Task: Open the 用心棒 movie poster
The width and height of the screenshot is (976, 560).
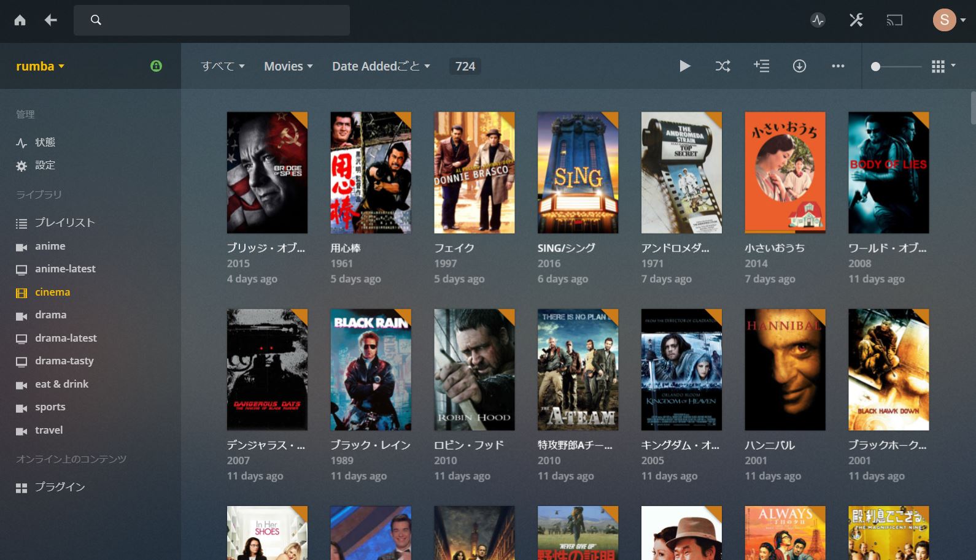Action: [x=371, y=172]
